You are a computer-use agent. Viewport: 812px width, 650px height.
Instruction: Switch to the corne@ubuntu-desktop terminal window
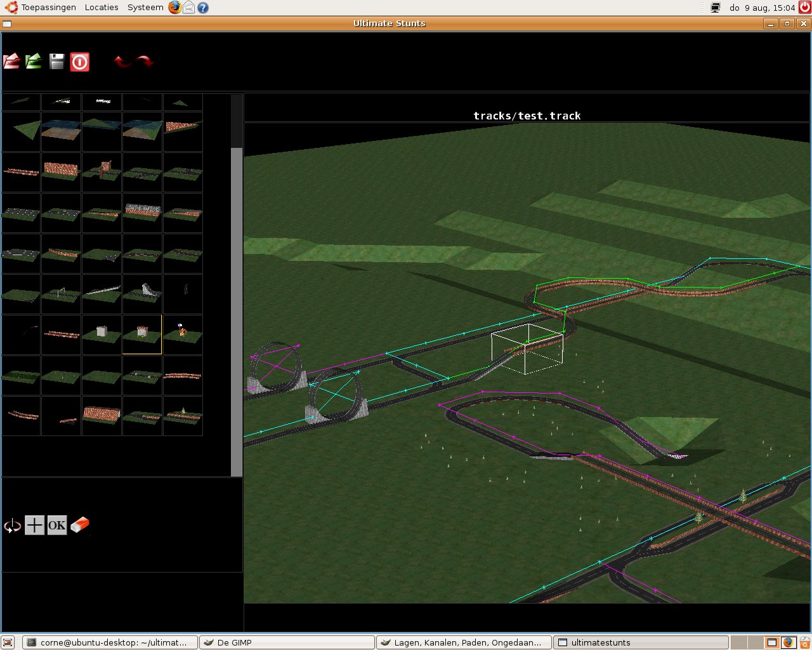pyautogui.click(x=110, y=642)
